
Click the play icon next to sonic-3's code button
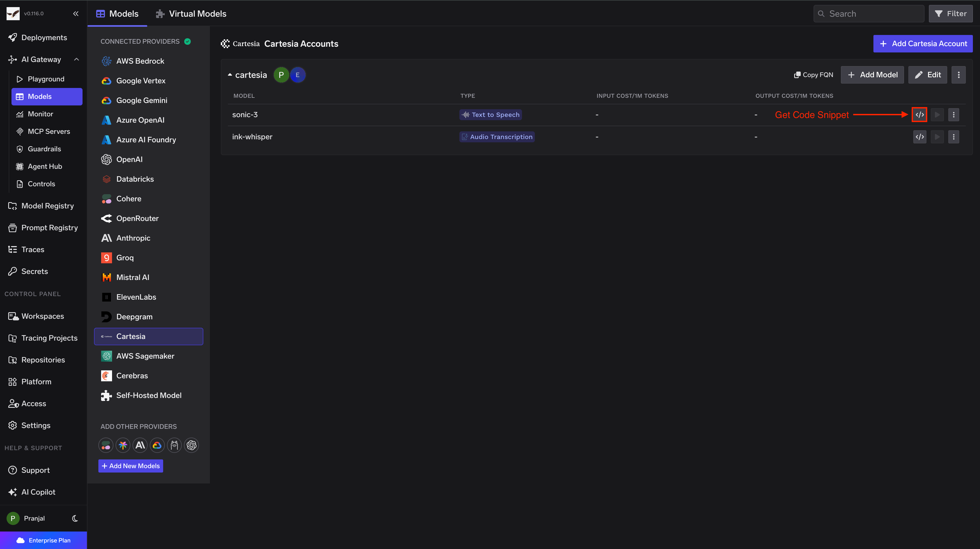coord(937,114)
